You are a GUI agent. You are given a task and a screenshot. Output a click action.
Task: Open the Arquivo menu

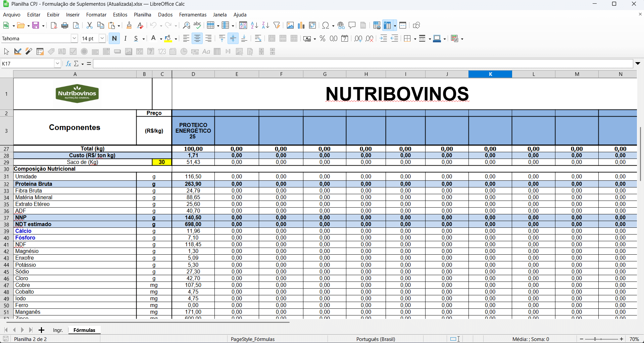click(x=12, y=15)
